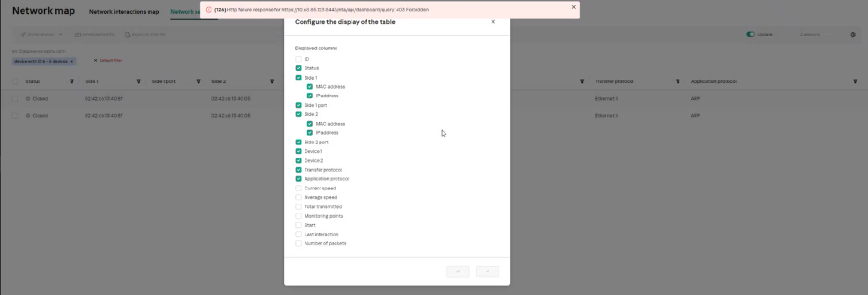Click the error icon in the red banner

(x=208, y=10)
